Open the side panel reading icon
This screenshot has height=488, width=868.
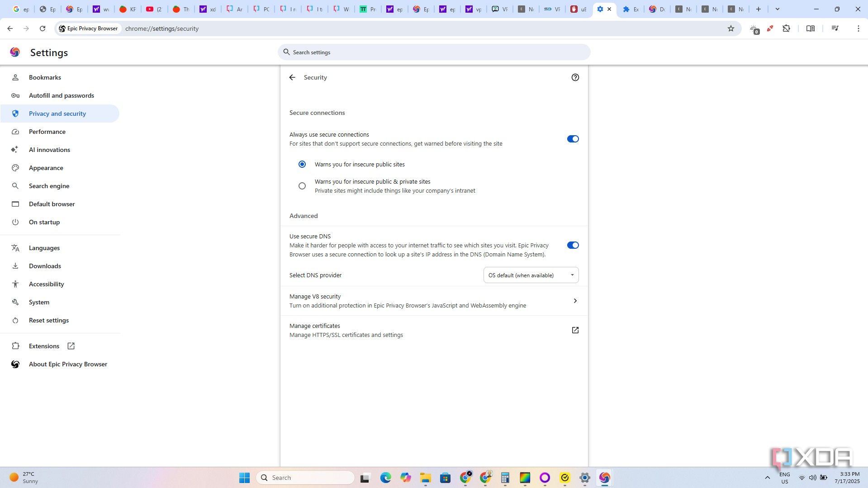[x=810, y=28]
